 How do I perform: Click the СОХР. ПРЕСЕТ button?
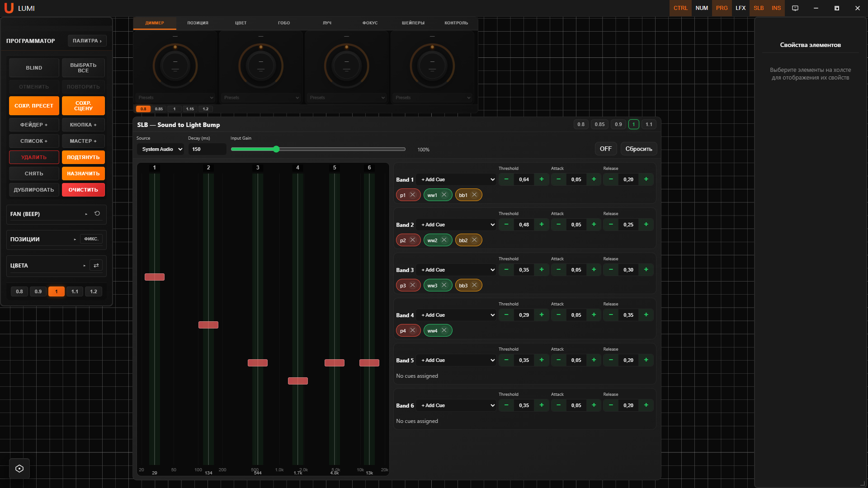point(34,106)
